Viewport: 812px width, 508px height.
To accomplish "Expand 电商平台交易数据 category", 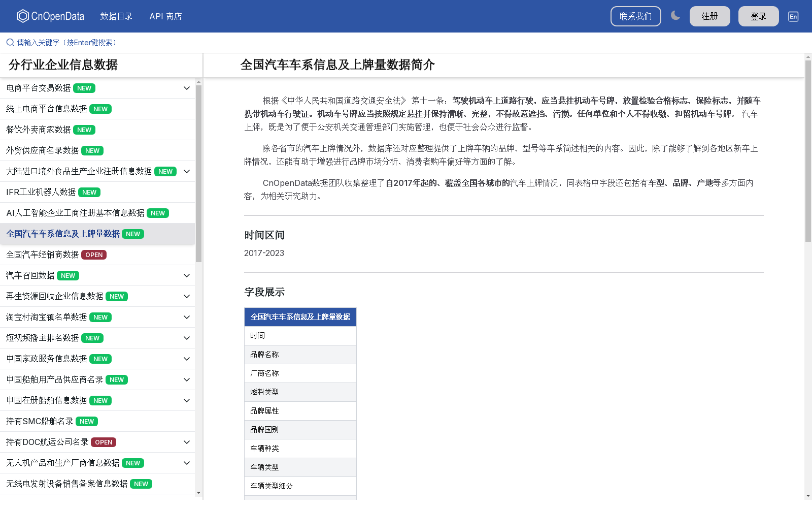I will tap(186, 88).
